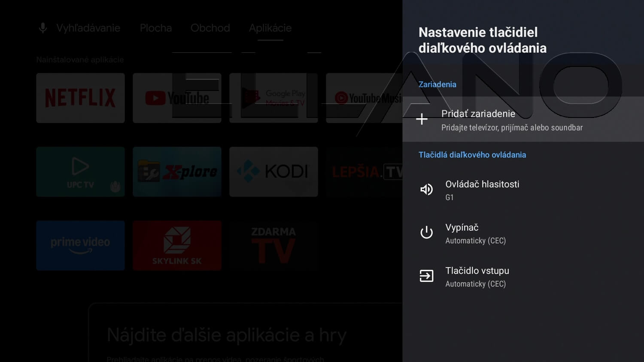
Task: Launch the YouTube app
Action: (177, 98)
